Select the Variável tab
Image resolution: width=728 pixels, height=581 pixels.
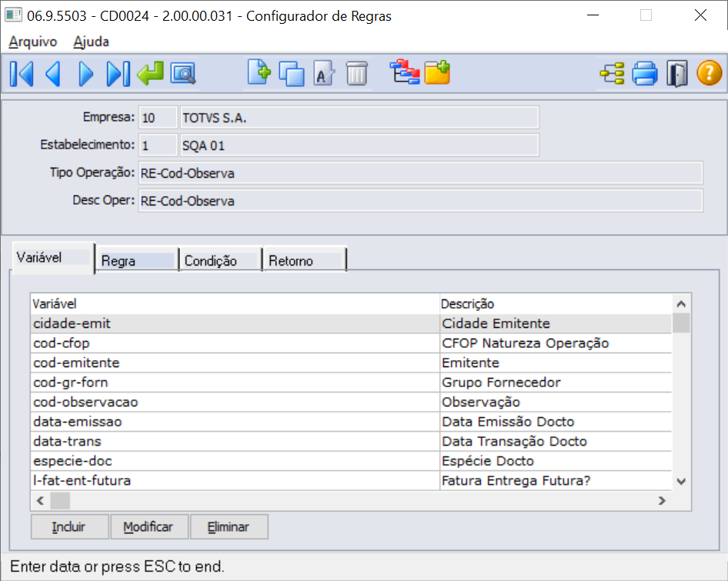pyautogui.click(x=53, y=259)
